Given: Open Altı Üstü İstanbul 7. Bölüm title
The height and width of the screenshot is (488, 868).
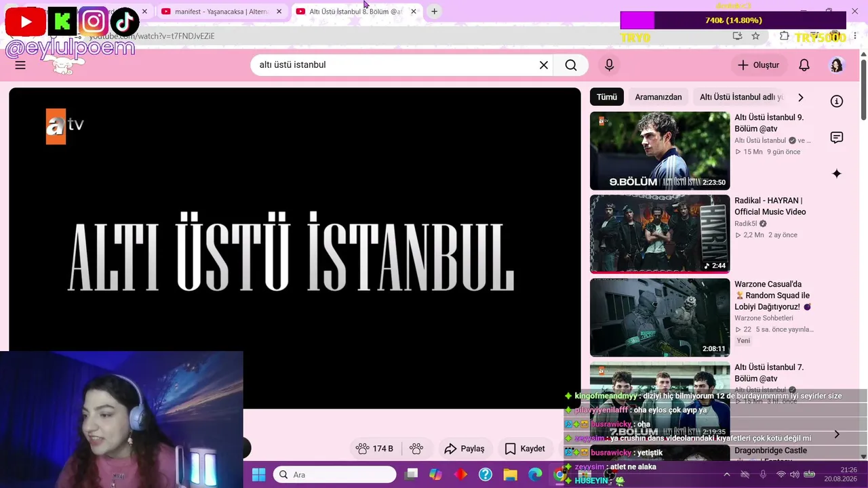Looking at the screenshot, I should pos(769,373).
